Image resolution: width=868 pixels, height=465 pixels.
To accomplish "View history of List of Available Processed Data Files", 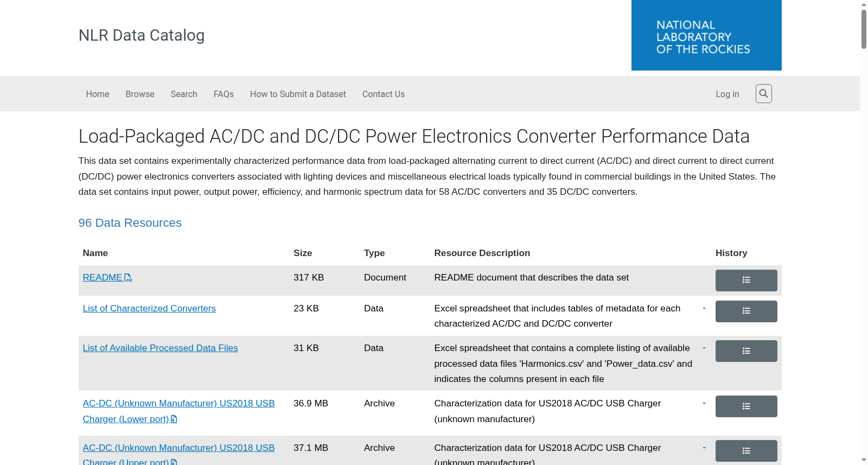I will [x=746, y=351].
